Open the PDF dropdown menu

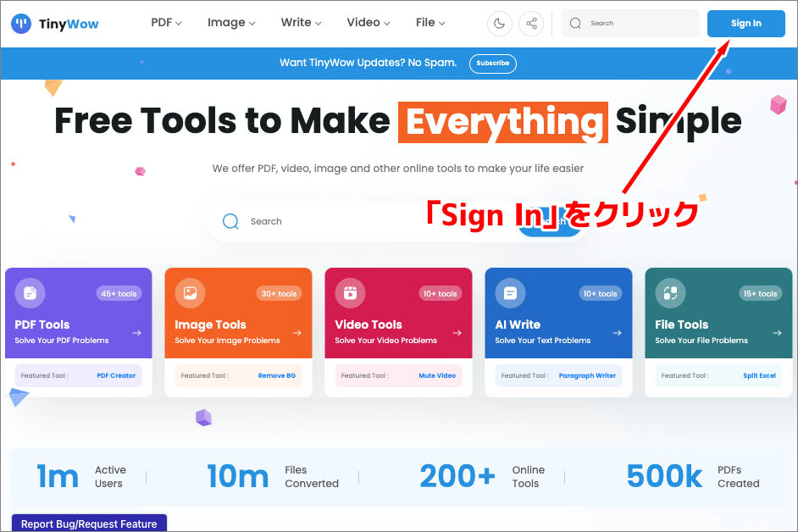tap(166, 23)
